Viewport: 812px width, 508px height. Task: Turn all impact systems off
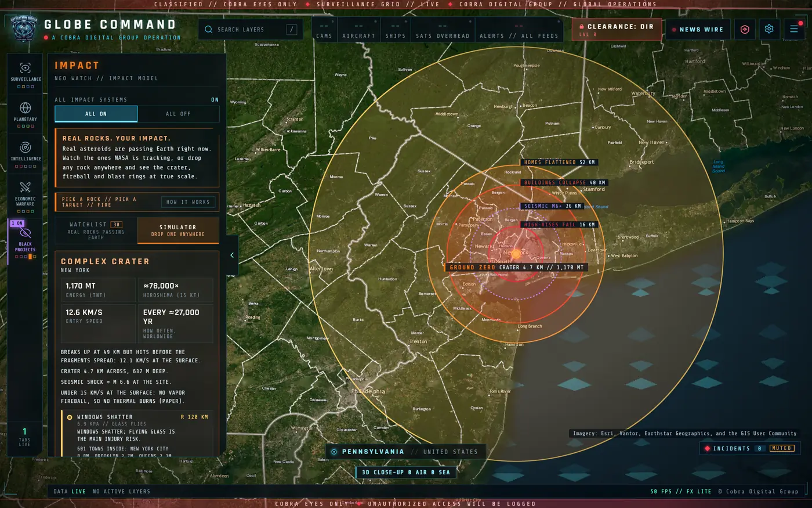tap(178, 114)
